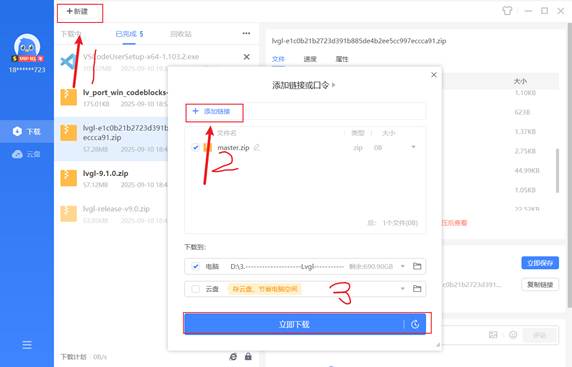The height and width of the screenshot is (367, 572).
Task: Click the lvgl-9.1.0.zip archive icon
Action: click(69, 178)
